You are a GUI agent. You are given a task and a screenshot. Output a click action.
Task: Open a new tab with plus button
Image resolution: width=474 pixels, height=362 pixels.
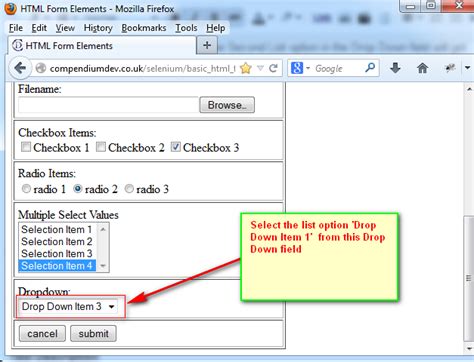click(207, 45)
